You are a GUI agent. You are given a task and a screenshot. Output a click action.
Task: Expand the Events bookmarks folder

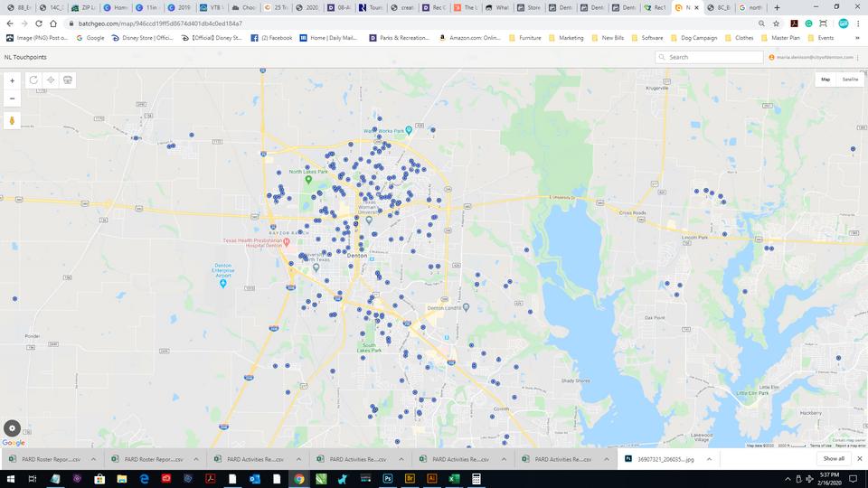coord(821,38)
